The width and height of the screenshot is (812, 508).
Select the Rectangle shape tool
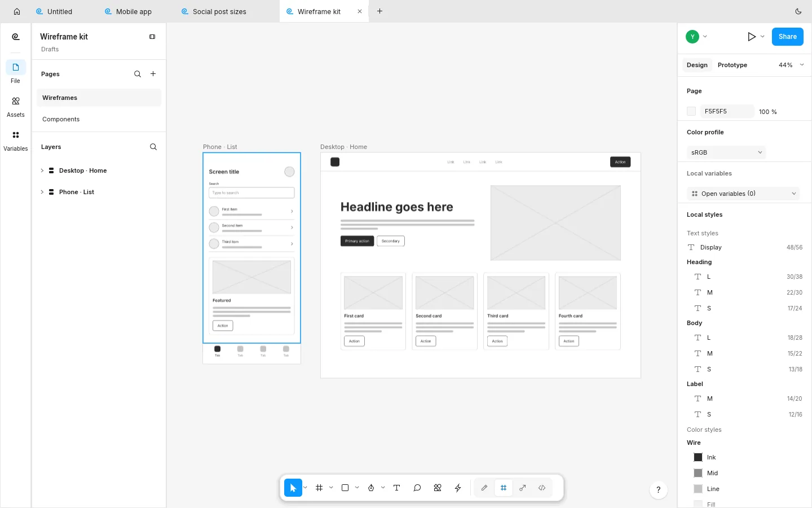345,488
